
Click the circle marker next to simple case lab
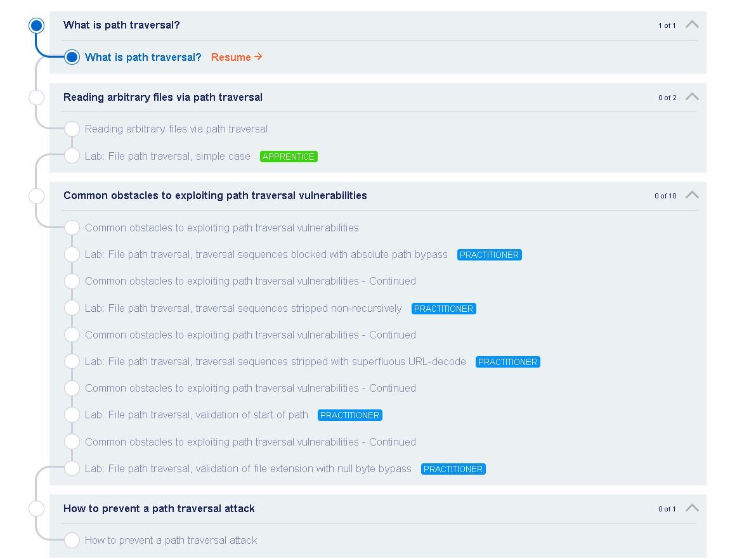click(72, 156)
